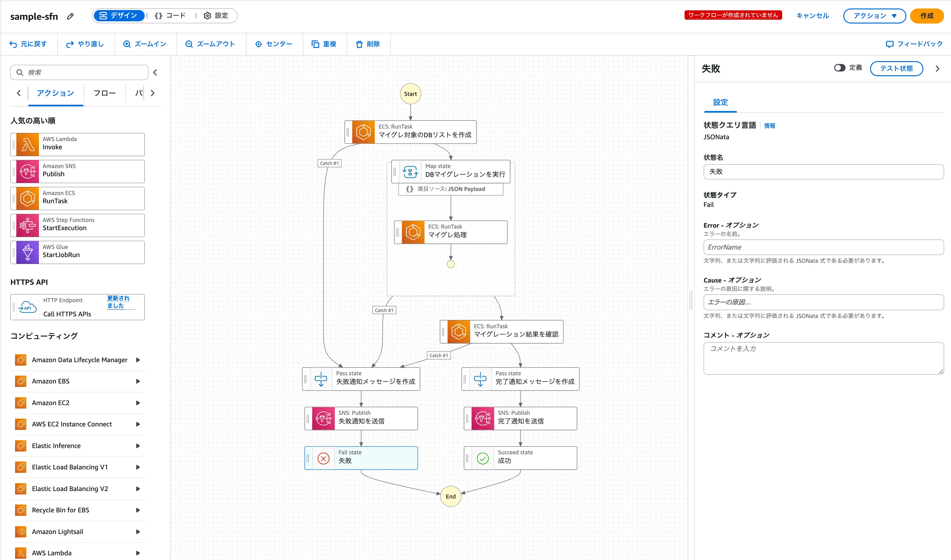
Task: Switch to コード (Code) mode
Action: 171,16
